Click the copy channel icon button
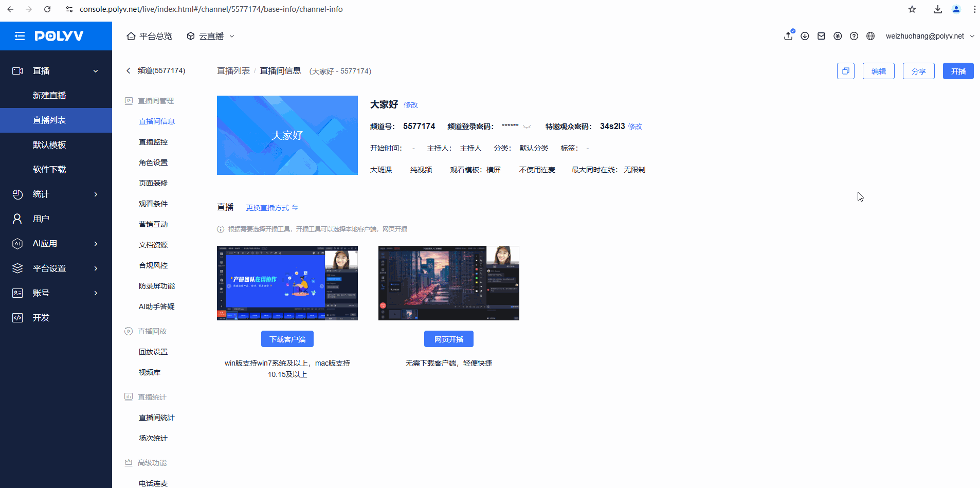This screenshot has height=488, width=980. coord(845,71)
